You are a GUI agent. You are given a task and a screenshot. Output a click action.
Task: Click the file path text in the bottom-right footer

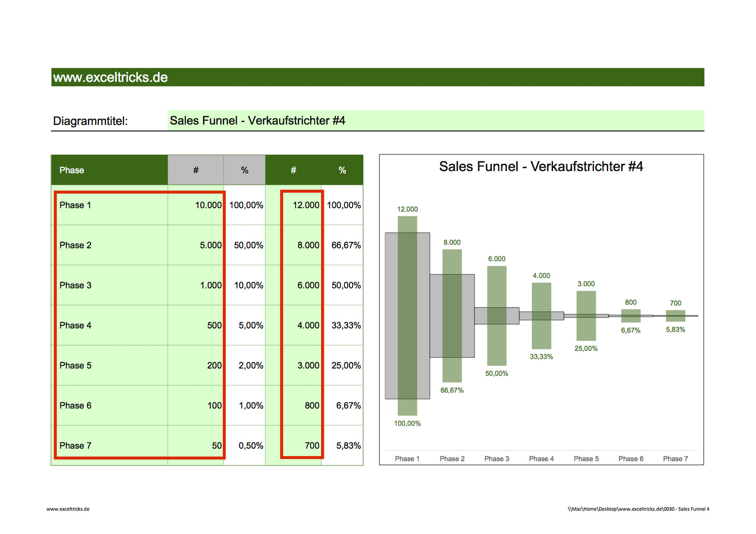(638, 508)
